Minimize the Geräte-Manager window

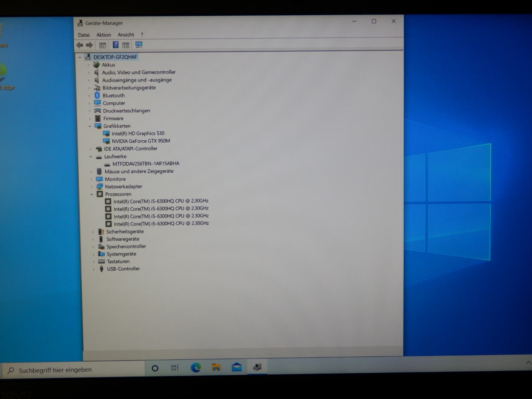[x=354, y=21]
